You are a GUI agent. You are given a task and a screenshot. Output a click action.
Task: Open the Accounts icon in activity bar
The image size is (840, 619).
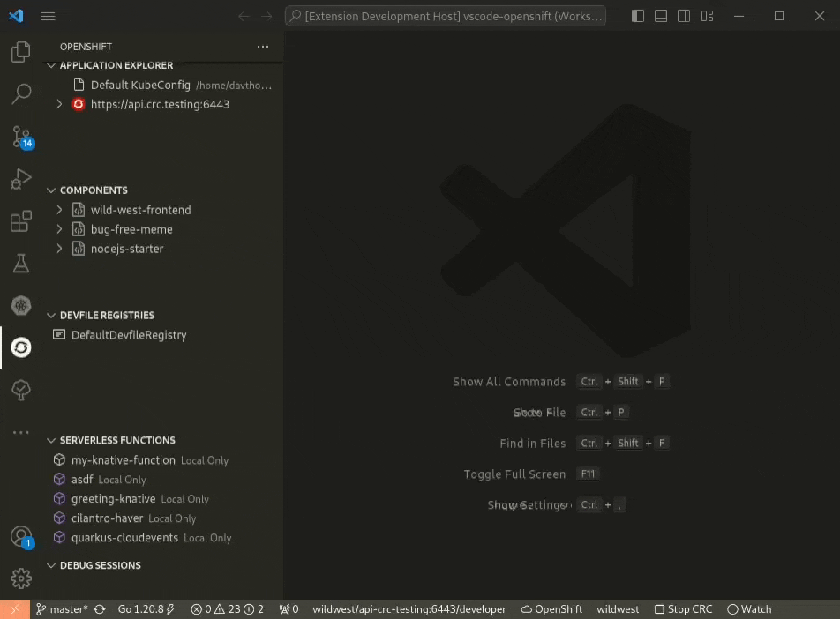(x=21, y=536)
